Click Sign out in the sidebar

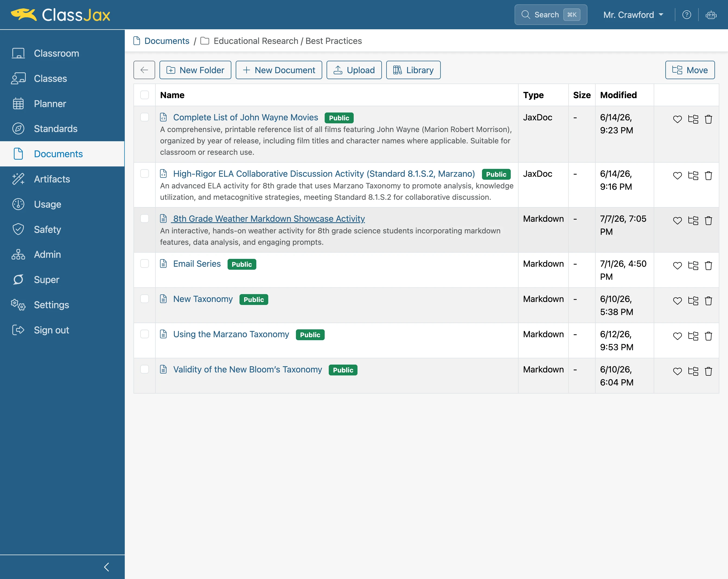62,330
